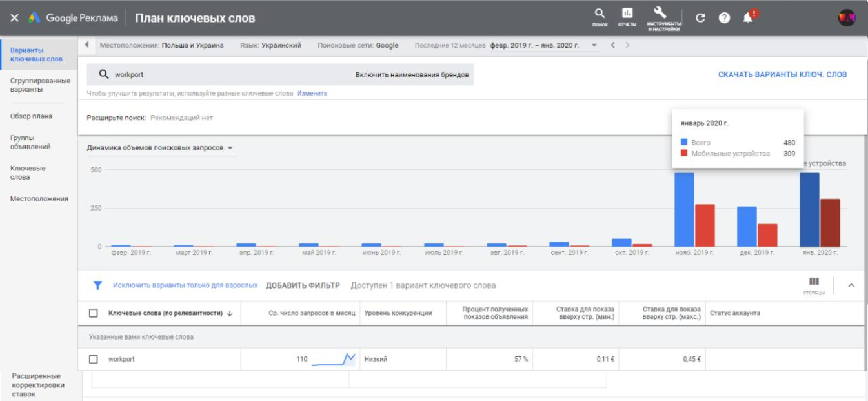
Task: Go to previous date period arrow
Action: (x=613, y=45)
